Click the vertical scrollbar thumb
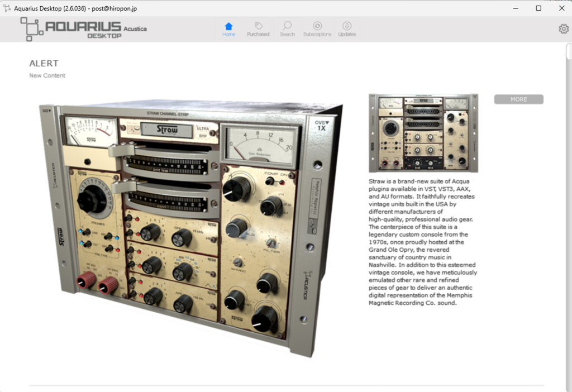 tap(569, 51)
